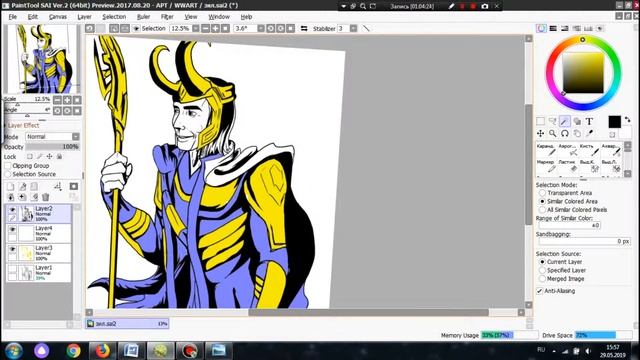This screenshot has width=640, height=360.
Task: Zoom in with the toolbar plus button
Action: tap(216, 28)
